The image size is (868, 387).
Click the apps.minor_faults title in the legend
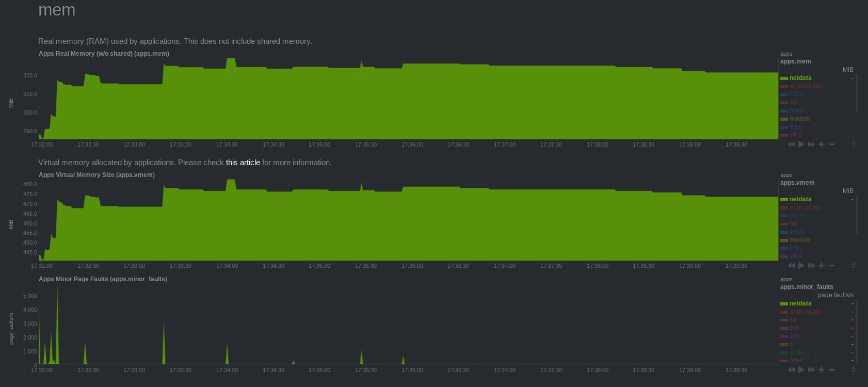[807, 287]
